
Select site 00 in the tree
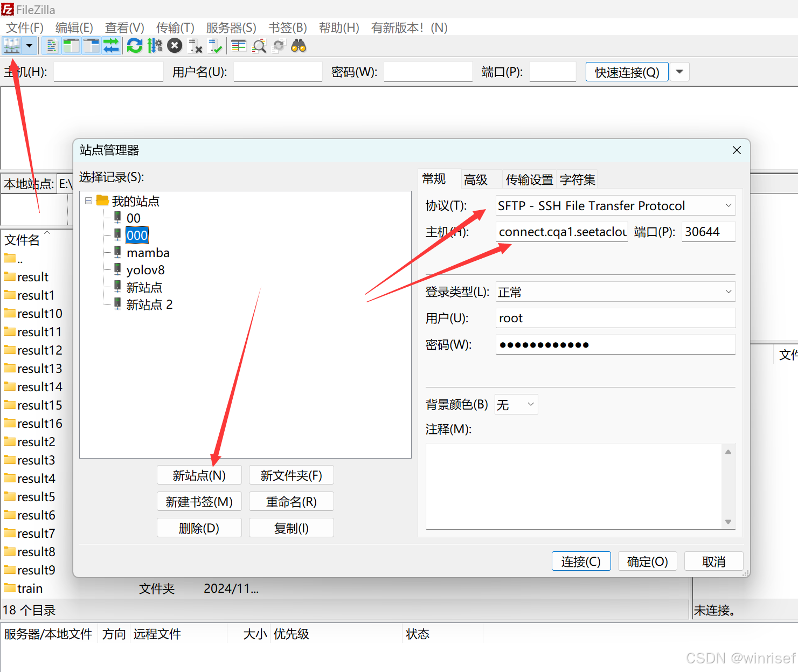point(134,218)
